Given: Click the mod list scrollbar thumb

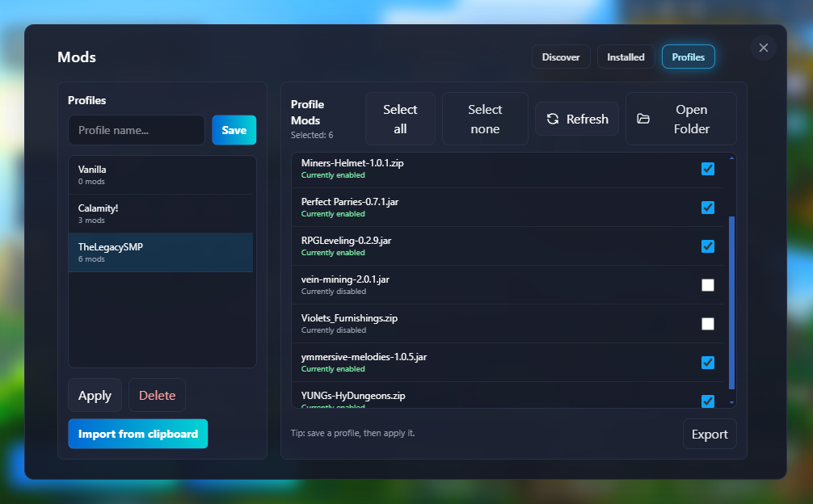Looking at the screenshot, I should tap(731, 303).
